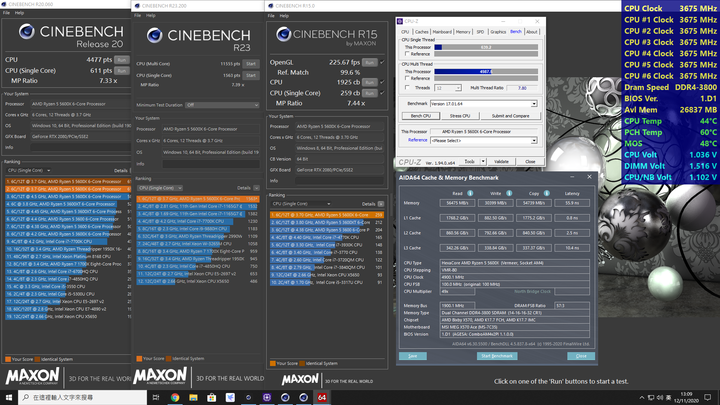
Task: Open ranking type dropdown in Cinebench R20
Action: tap(28, 170)
